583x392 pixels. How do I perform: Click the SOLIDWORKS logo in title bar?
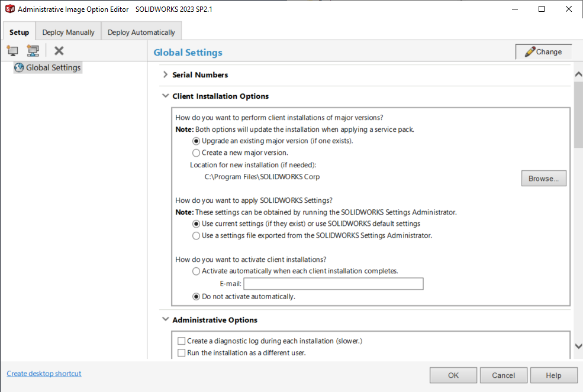pyautogui.click(x=9, y=9)
